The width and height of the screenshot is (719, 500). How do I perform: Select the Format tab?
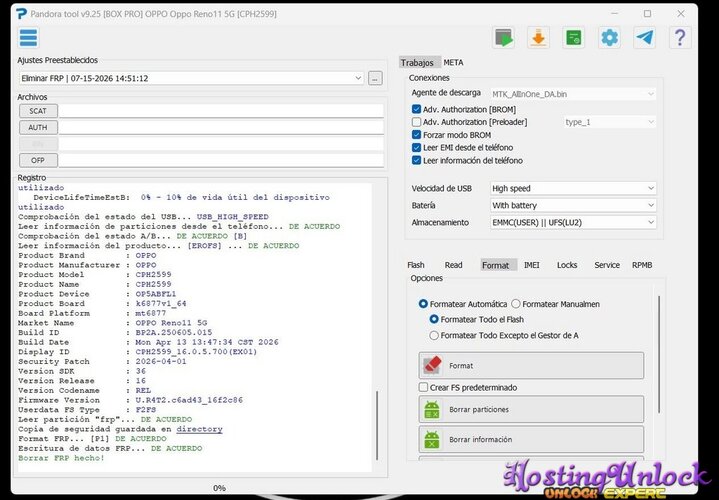pyautogui.click(x=496, y=265)
